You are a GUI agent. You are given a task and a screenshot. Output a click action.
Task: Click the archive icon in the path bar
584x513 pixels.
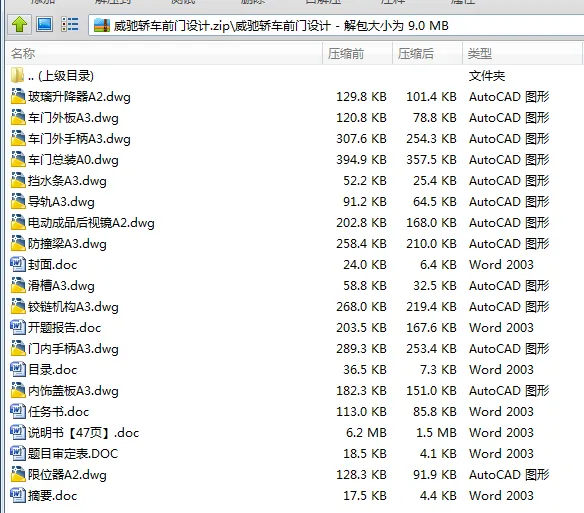tap(102, 25)
